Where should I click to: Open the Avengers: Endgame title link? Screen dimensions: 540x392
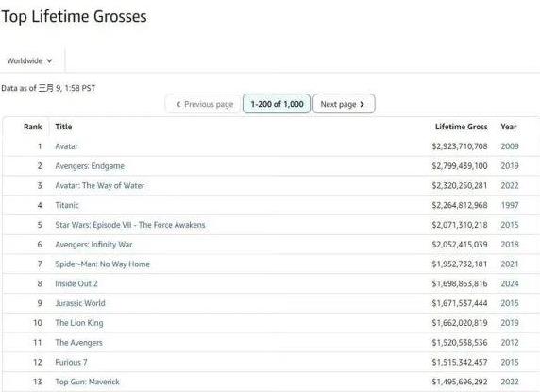click(90, 166)
